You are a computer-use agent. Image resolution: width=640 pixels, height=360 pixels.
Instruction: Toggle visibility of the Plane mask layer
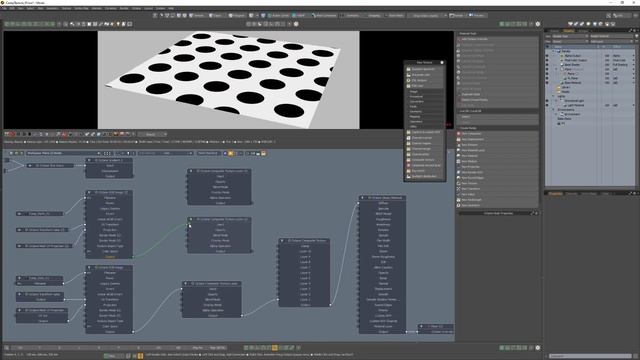547,69
